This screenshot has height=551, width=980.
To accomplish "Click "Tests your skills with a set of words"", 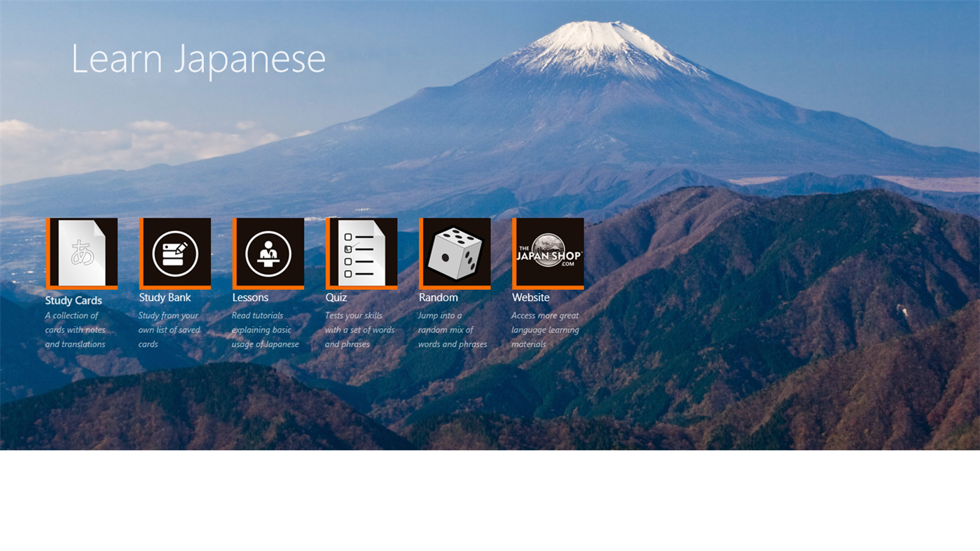I will [x=359, y=329].
